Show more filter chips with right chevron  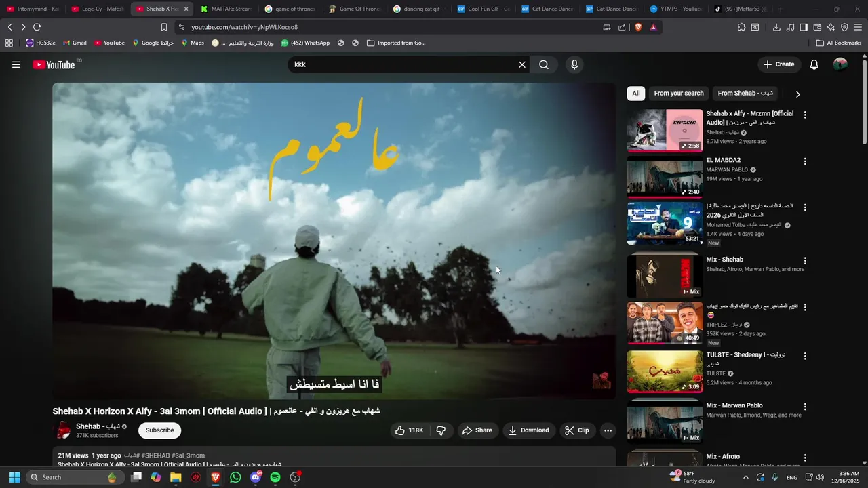(797, 94)
